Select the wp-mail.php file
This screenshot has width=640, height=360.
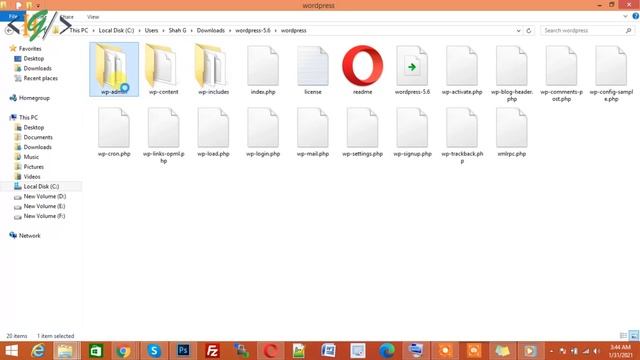pyautogui.click(x=313, y=132)
